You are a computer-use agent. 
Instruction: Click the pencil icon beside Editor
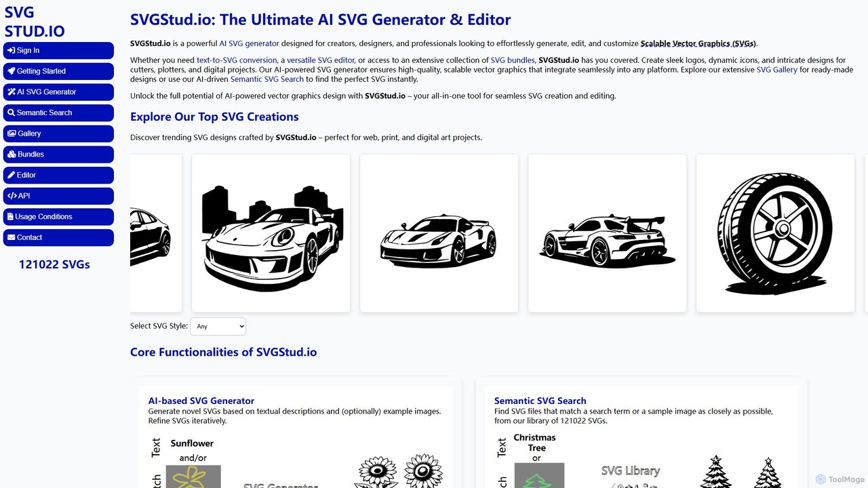click(12, 175)
